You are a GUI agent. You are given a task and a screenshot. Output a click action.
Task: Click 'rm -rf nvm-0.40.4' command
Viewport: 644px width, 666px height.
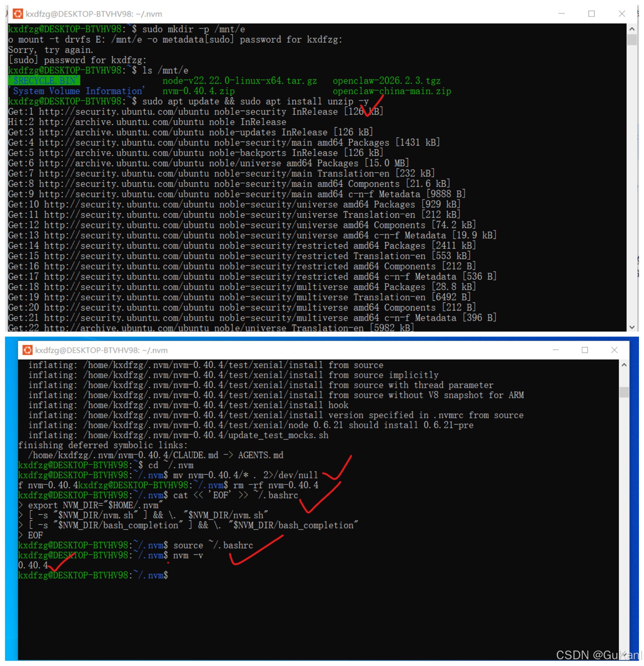click(x=276, y=485)
